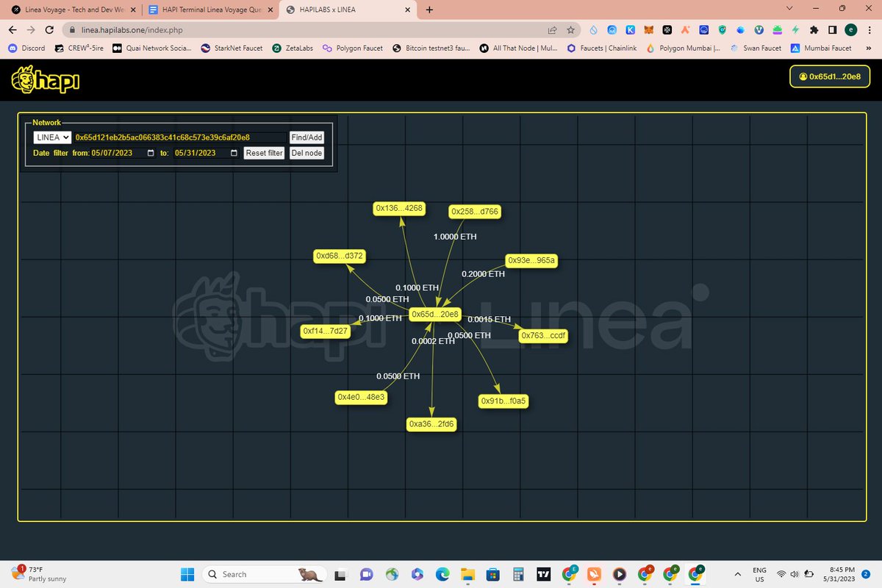Click the Reset filter button

pyautogui.click(x=265, y=153)
